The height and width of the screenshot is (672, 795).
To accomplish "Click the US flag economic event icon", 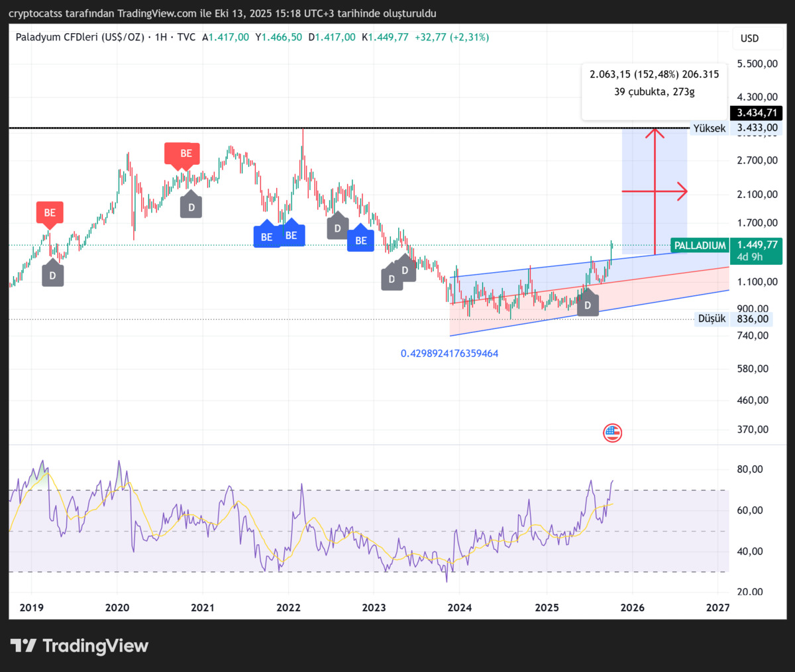I will [x=612, y=433].
